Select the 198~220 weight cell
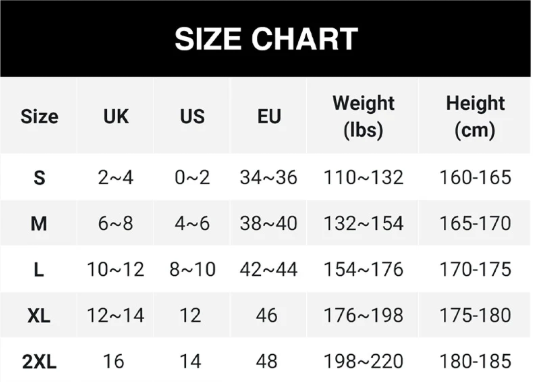 point(363,361)
